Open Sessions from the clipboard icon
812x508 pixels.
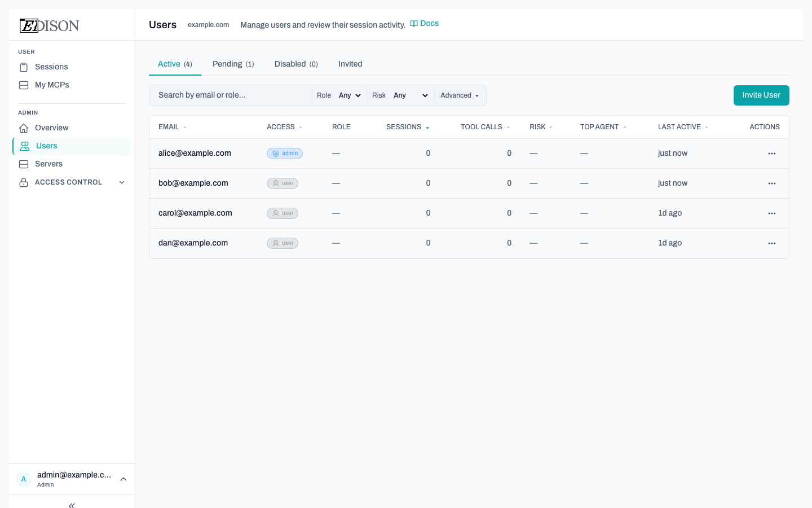[24, 67]
